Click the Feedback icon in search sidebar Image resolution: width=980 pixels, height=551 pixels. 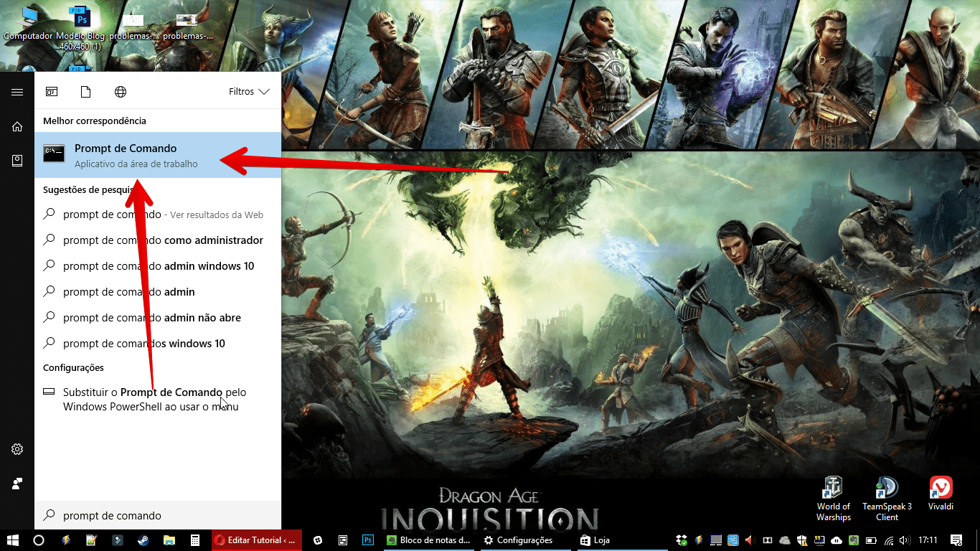pyautogui.click(x=17, y=484)
